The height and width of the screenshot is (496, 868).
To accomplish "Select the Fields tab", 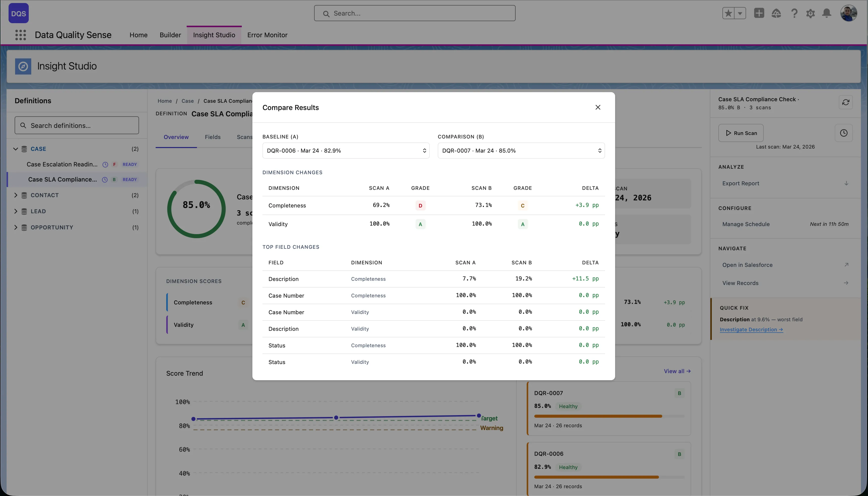I will (x=213, y=137).
